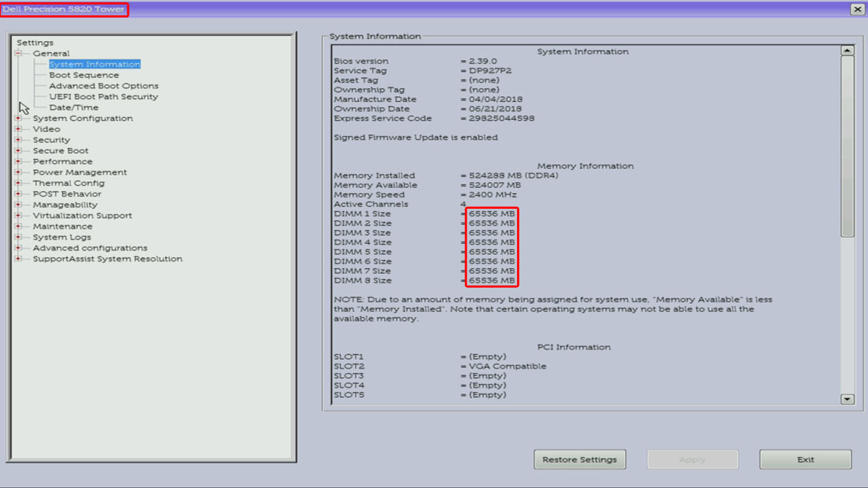Expand the Manageability node
Screen dimensions: 868x488
coord(18,205)
